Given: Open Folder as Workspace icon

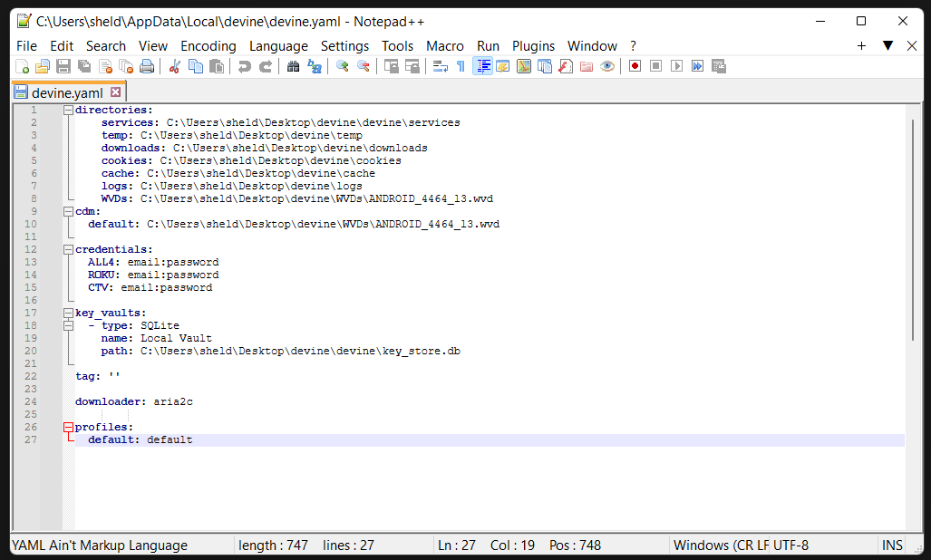Looking at the screenshot, I should click(587, 66).
